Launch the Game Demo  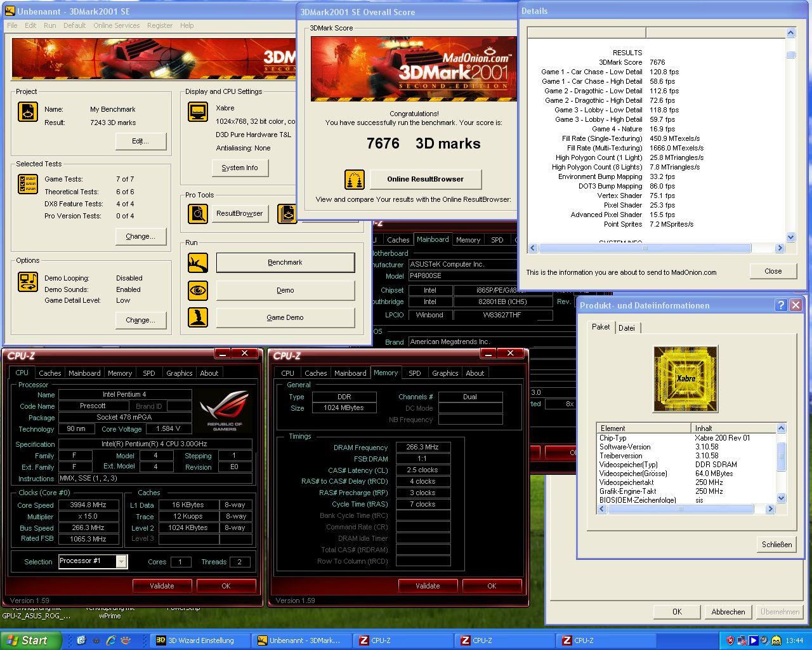(x=285, y=317)
